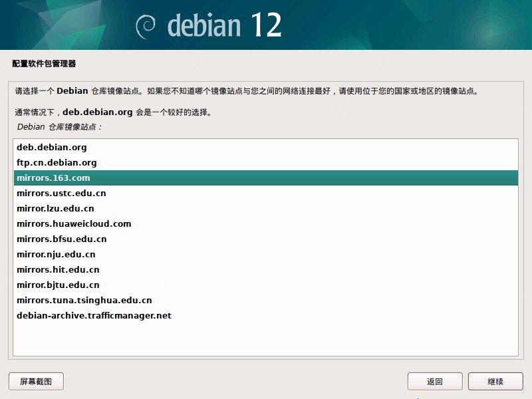The width and height of the screenshot is (532, 399).
Task: Click the 配置软件包管理器 heading
Action: (x=44, y=64)
